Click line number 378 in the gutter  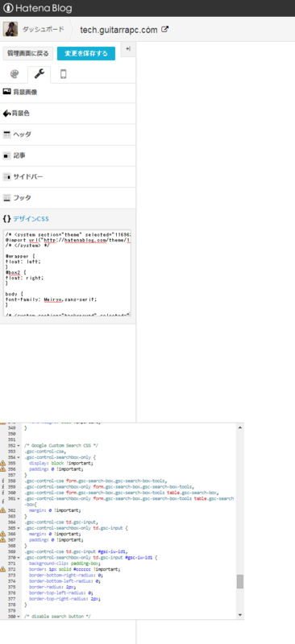tap(11, 605)
